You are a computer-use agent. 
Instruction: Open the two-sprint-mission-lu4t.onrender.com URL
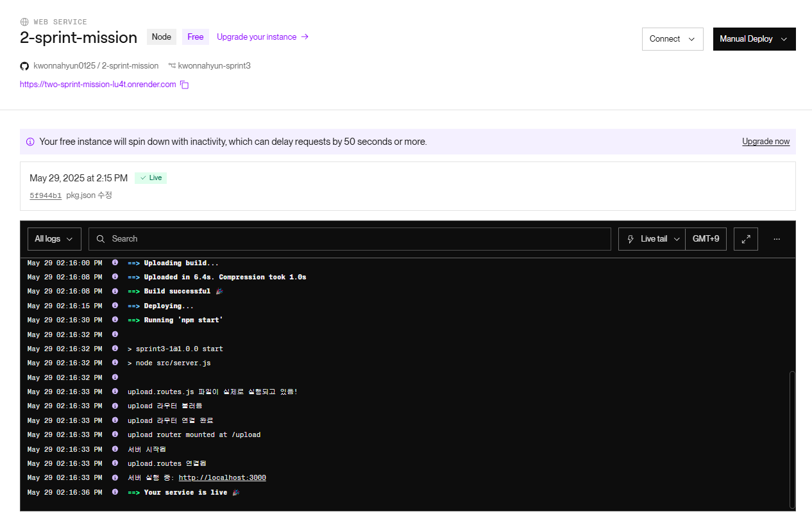click(98, 85)
